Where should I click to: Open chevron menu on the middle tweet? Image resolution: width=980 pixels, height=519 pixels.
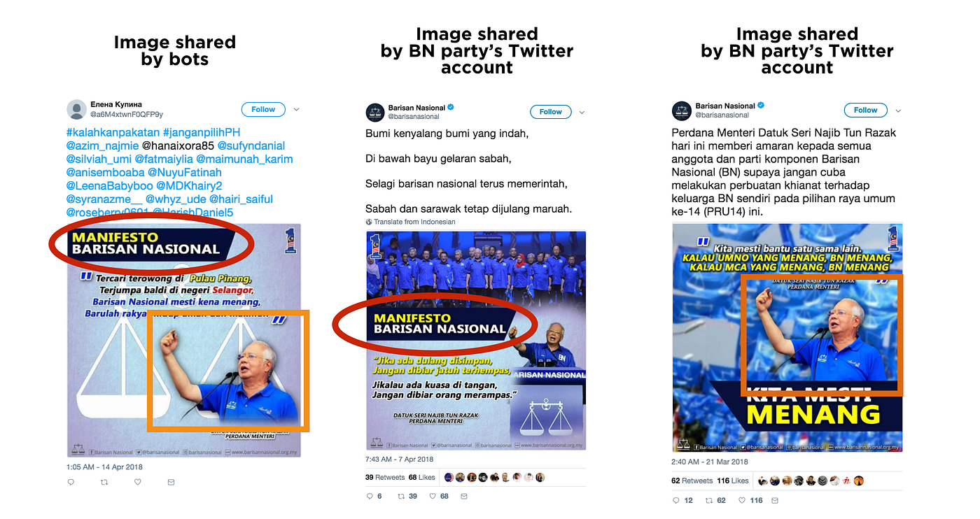click(582, 112)
